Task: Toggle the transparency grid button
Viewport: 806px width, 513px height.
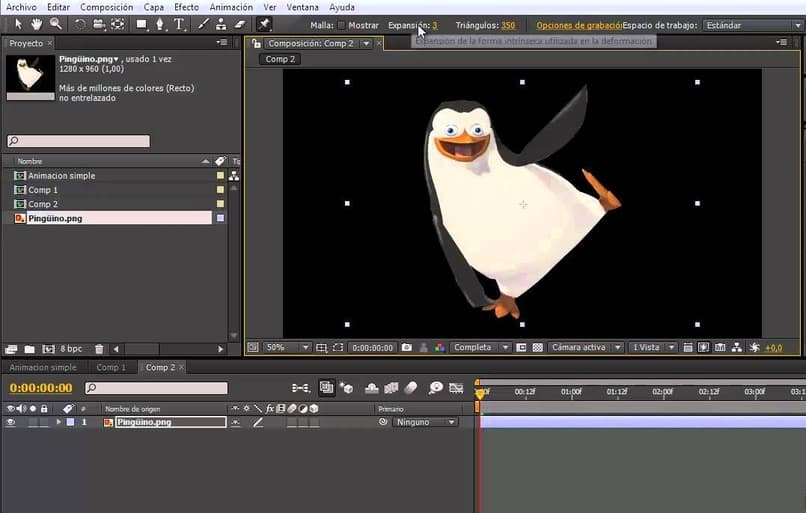Action: pyautogui.click(x=538, y=347)
